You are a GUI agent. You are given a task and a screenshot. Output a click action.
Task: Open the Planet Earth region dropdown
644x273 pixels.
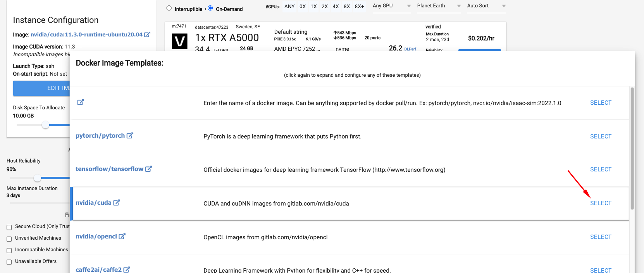coord(439,6)
